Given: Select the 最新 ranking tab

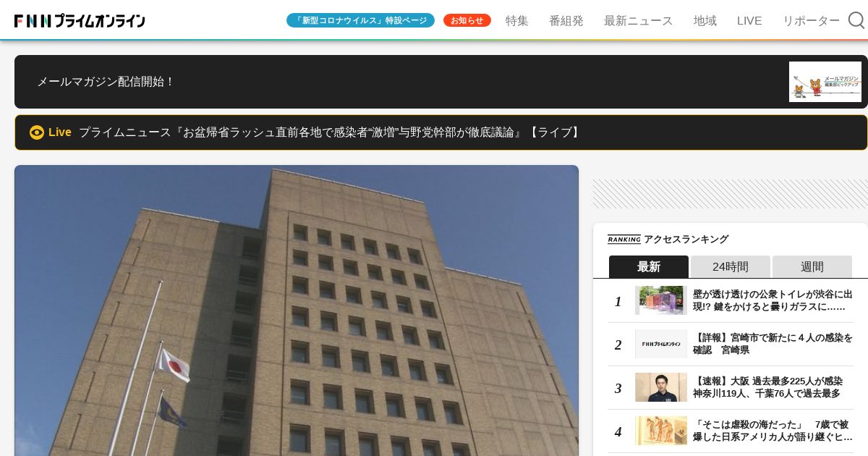Looking at the screenshot, I should pos(649,266).
